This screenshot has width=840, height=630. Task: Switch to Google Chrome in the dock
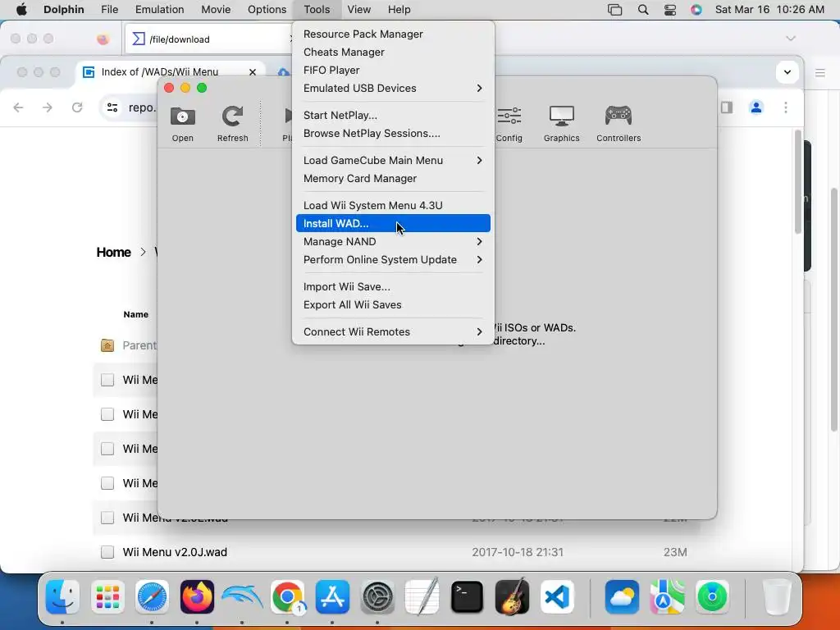(287, 597)
